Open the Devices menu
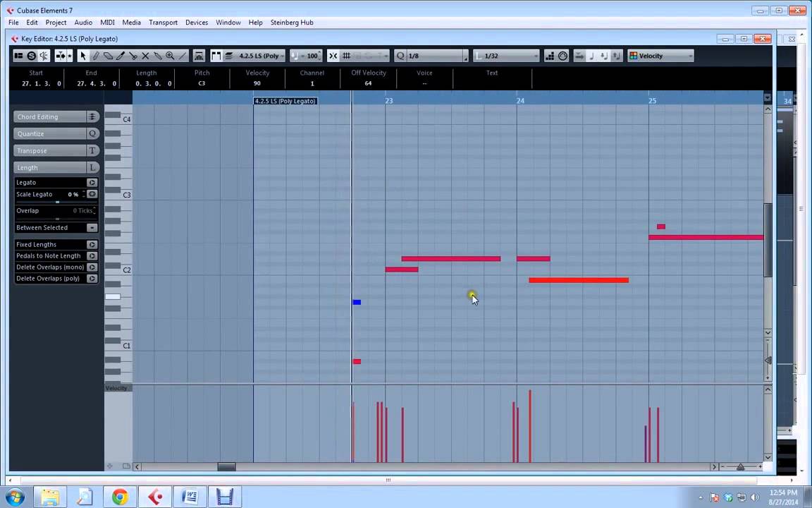The image size is (812, 508). [197, 23]
